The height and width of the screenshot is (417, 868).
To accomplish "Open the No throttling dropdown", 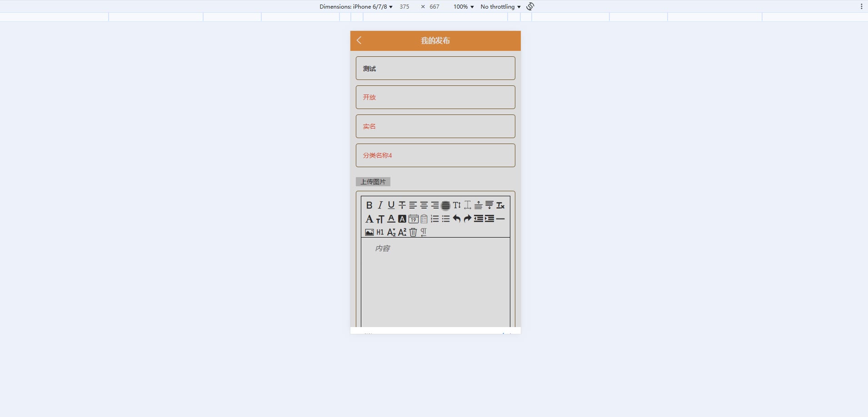I will [x=500, y=6].
